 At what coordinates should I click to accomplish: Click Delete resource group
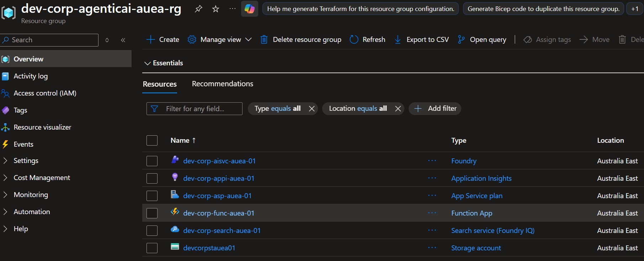(301, 39)
